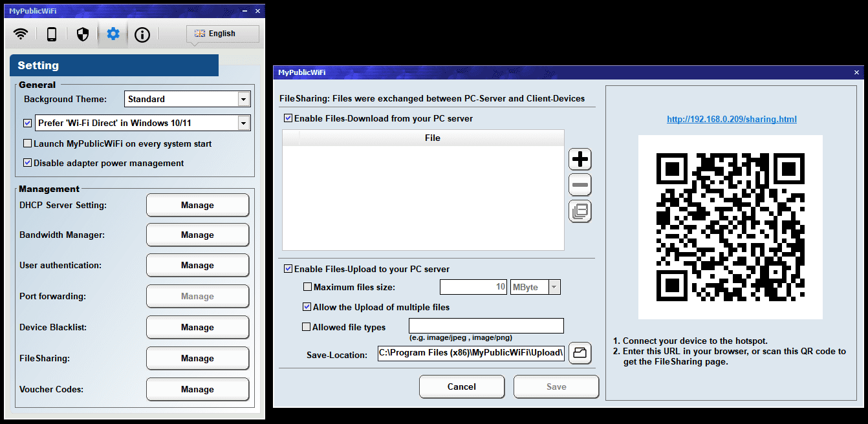Click the Maximum files size value field

tap(473, 287)
